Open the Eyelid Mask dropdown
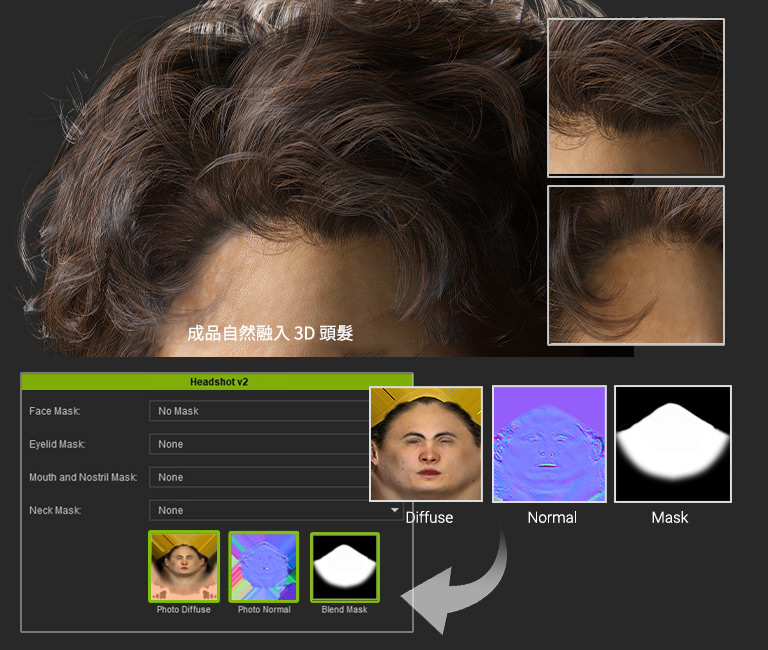The image size is (768, 650). [259, 444]
